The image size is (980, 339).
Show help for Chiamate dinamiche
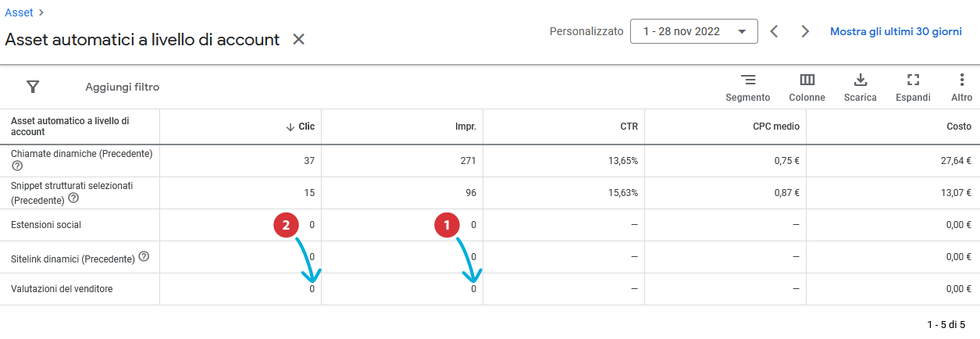(17, 166)
